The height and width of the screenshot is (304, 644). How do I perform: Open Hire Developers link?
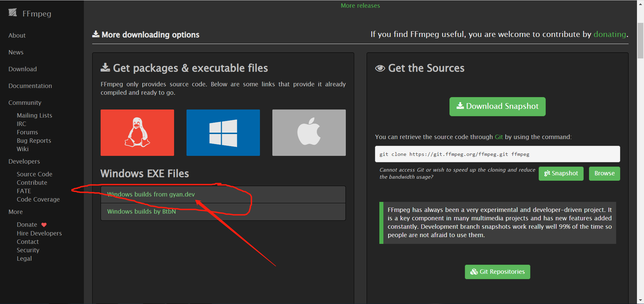[x=39, y=233]
